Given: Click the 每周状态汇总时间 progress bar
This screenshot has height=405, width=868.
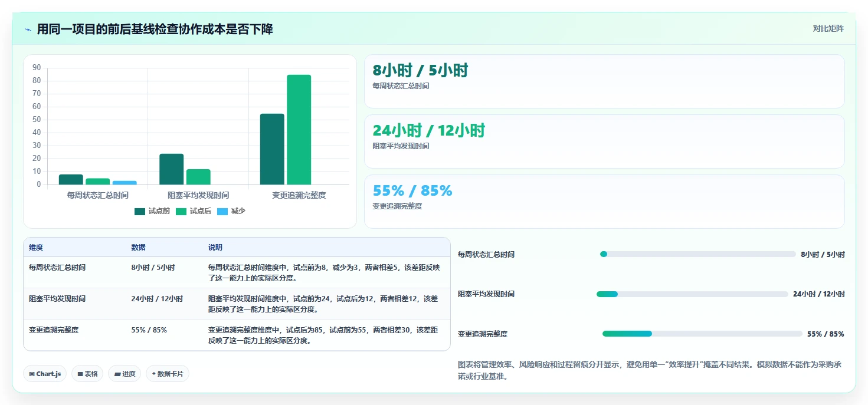Looking at the screenshot, I should (697, 254).
